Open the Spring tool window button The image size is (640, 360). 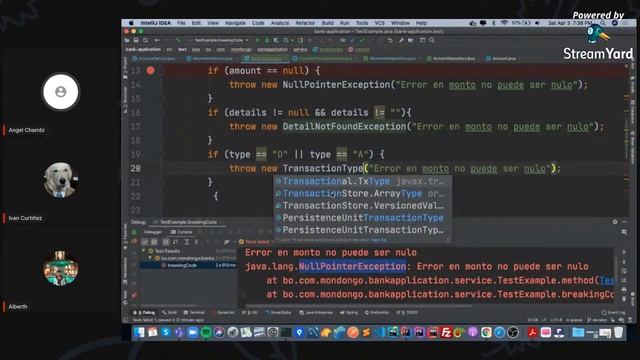point(349,313)
